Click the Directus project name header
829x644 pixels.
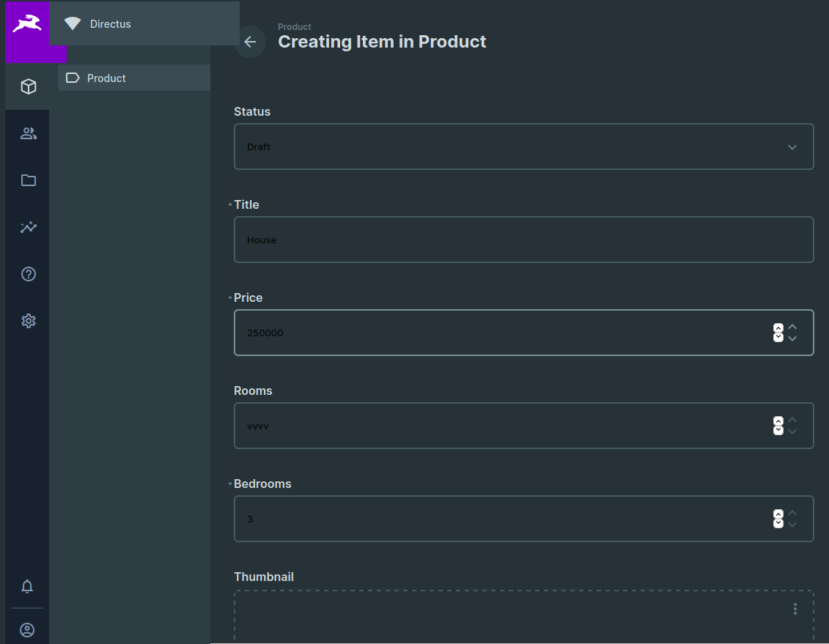(x=111, y=23)
